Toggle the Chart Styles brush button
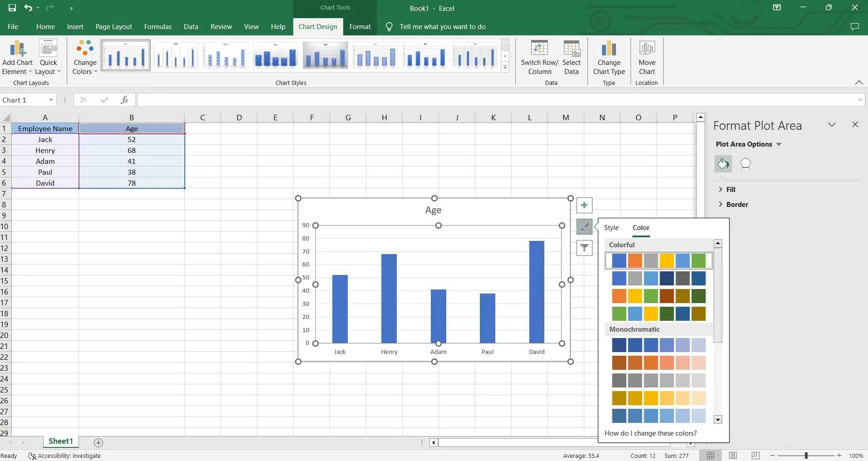This screenshot has width=868, height=461. click(584, 226)
